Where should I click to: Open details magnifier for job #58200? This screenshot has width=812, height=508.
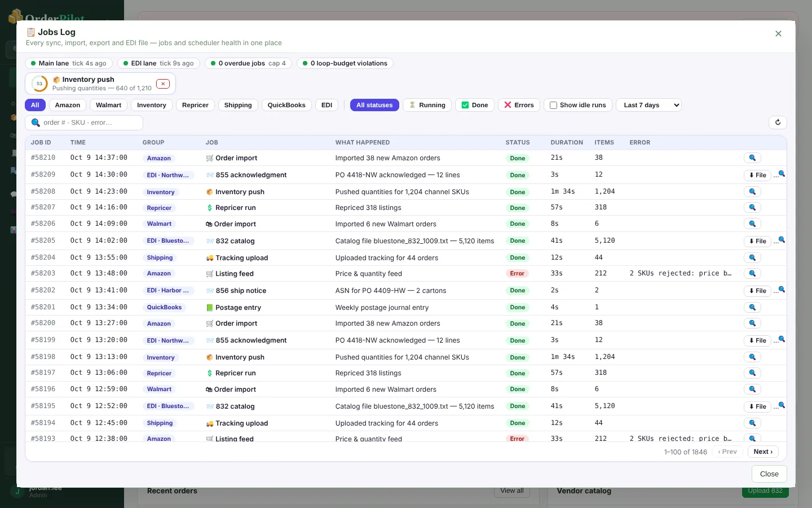coord(752,323)
